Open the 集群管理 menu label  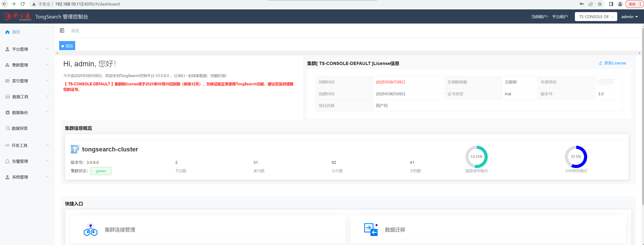tap(20, 65)
